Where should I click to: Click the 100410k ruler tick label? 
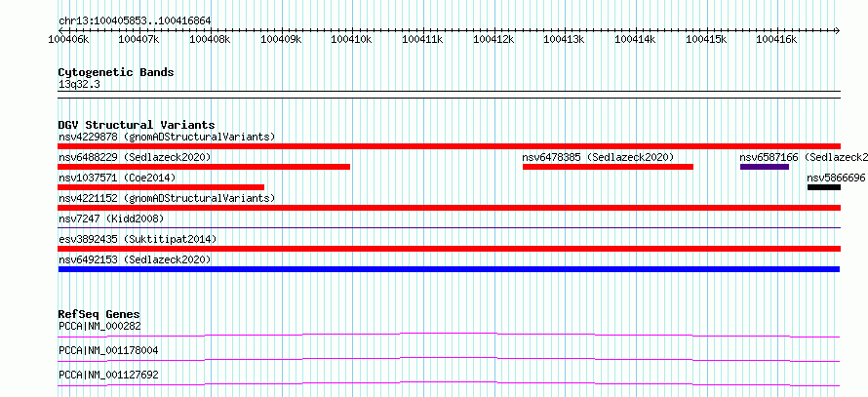352,40
